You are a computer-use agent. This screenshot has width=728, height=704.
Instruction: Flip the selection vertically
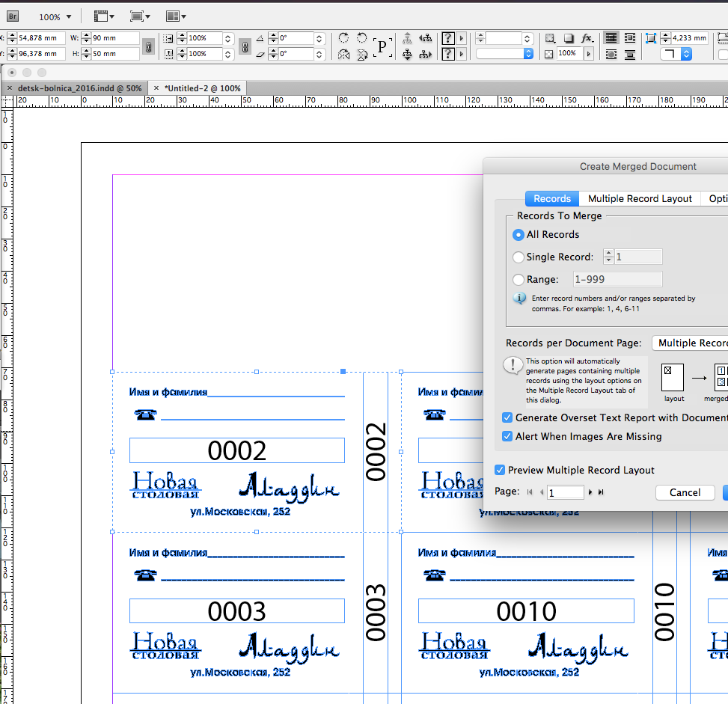(x=362, y=55)
